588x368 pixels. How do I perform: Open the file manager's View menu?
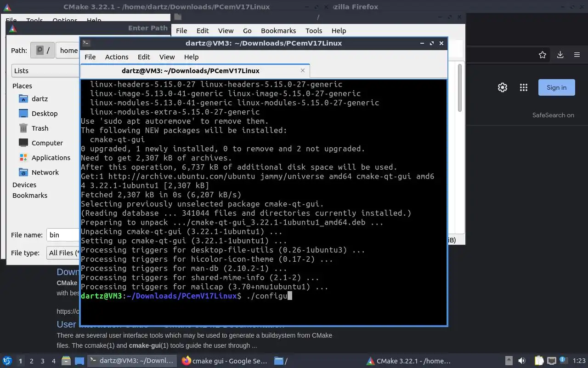(x=226, y=30)
